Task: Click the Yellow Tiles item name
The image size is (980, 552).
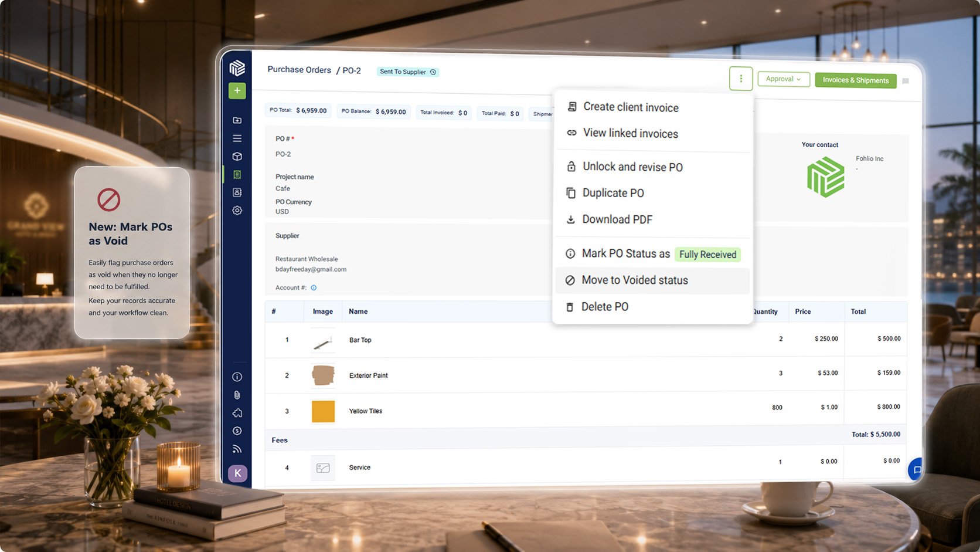Action: click(365, 411)
